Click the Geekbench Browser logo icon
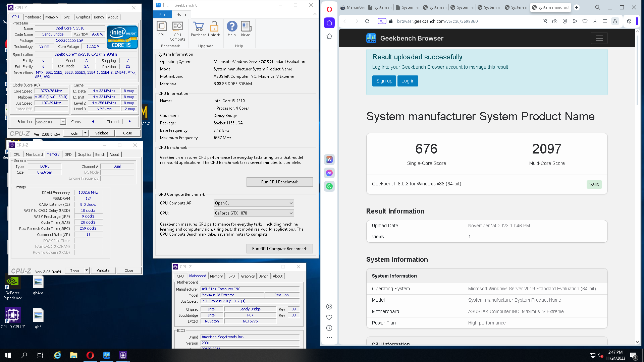 click(371, 38)
